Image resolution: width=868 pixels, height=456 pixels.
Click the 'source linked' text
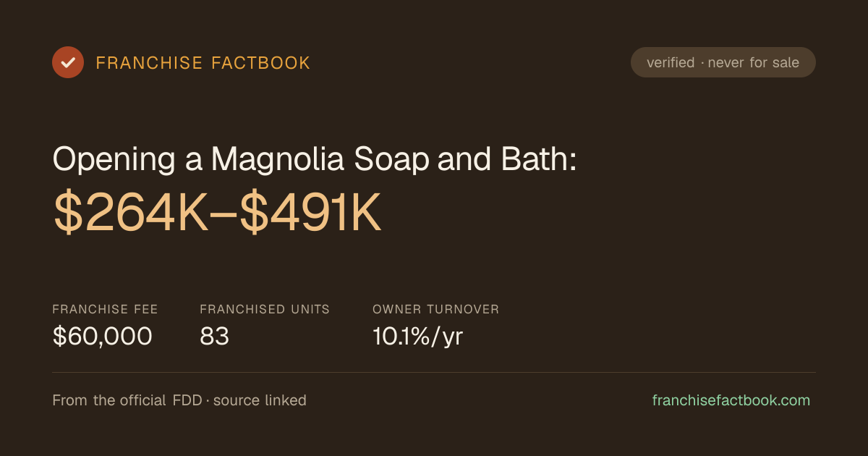click(260, 400)
